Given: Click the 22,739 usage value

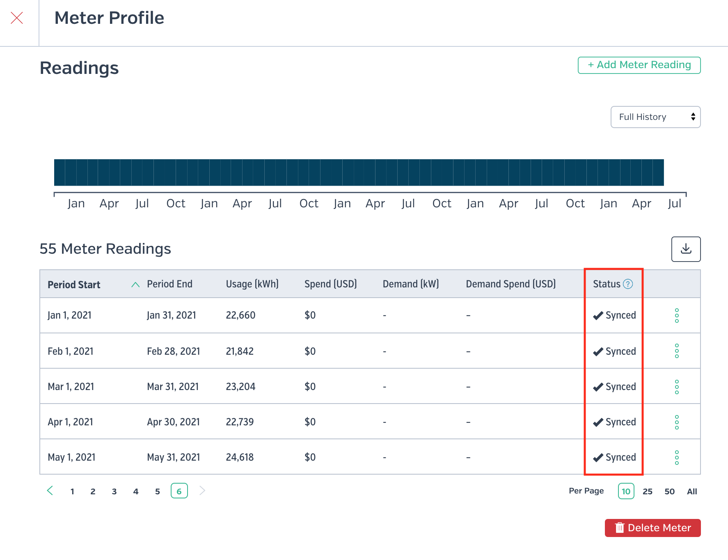Looking at the screenshot, I should pos(240,422).
